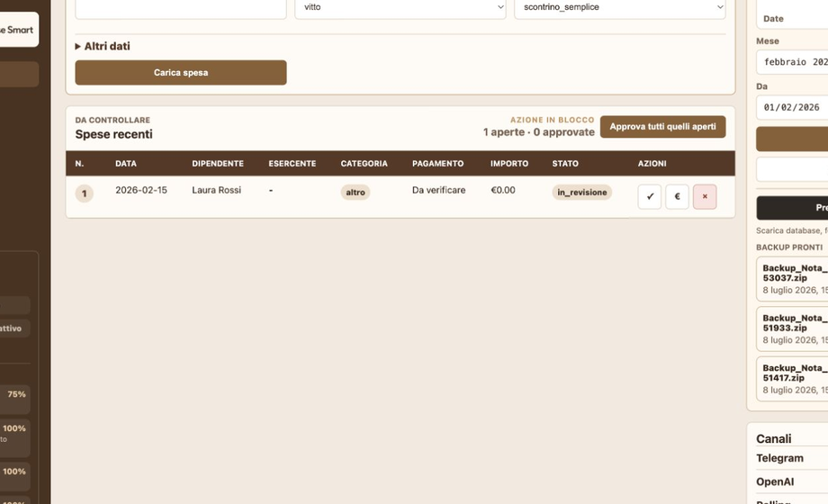Click the Telegram channel entry

[x=779, y=458]
